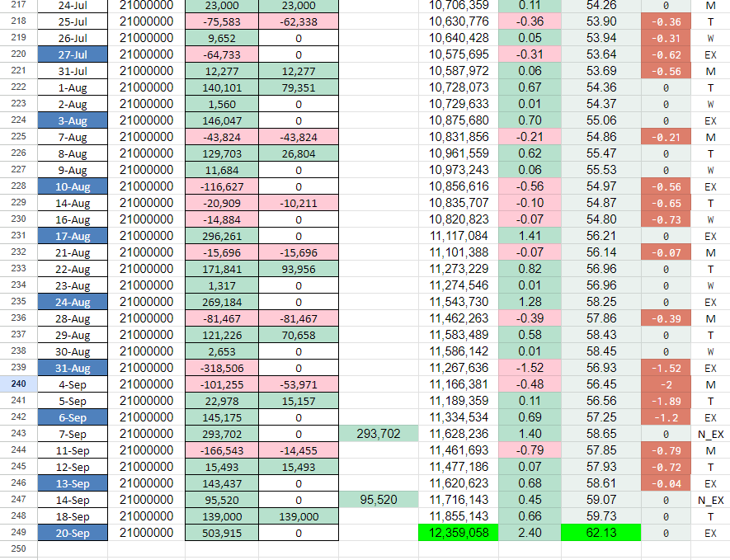Click cell showing 145,175
The width and height of the screenshot is (730, 560).
(222, 417)
